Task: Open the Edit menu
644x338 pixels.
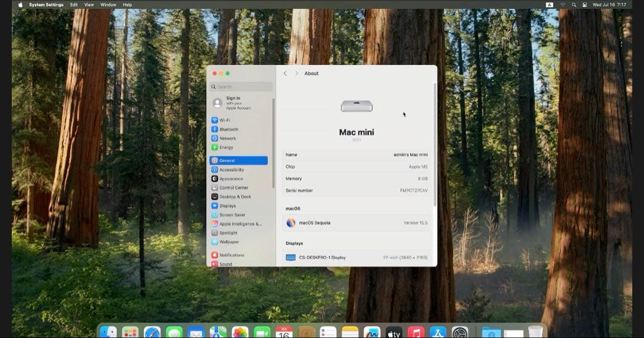Action: pyautogui.click(x=74, y=5)
